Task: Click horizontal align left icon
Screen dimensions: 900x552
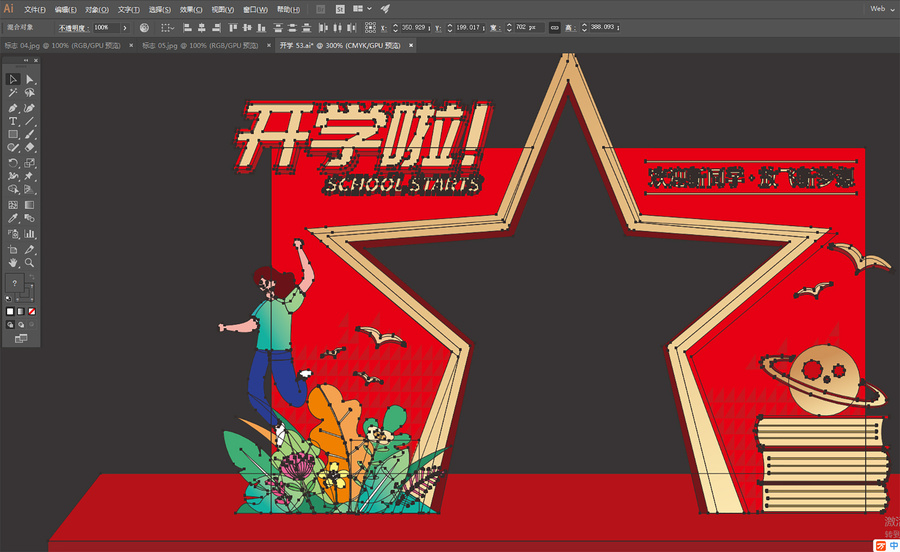Action: tap(187, 28)
